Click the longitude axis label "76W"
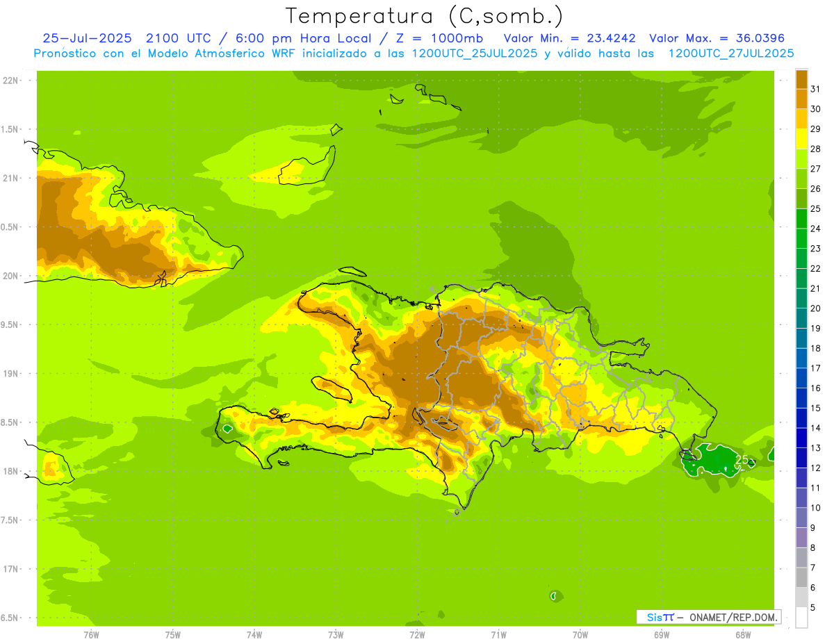 91,634
